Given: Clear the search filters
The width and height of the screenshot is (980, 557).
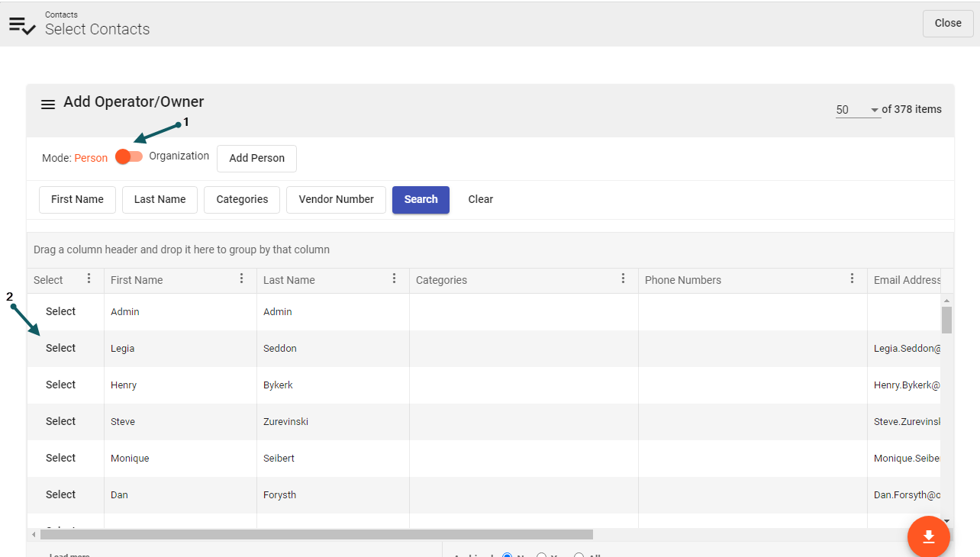Looking at the screenshot, I should click(480, 199).
